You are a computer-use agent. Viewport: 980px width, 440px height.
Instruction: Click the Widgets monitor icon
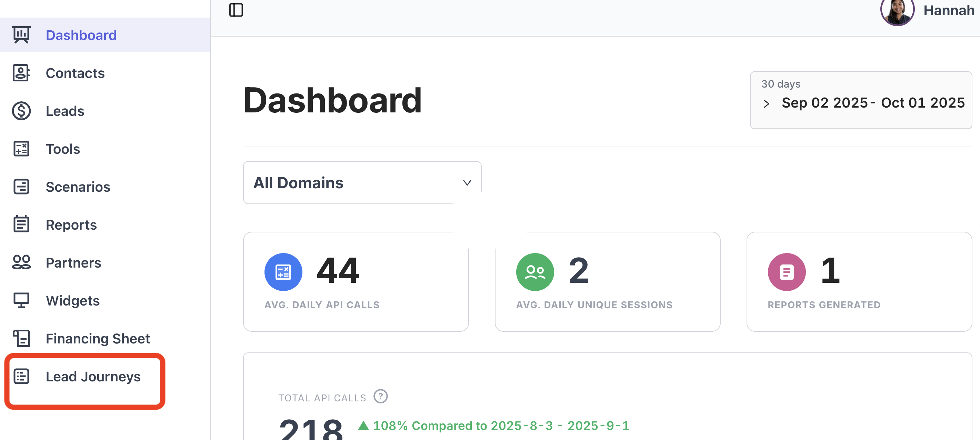pos(21,300)
